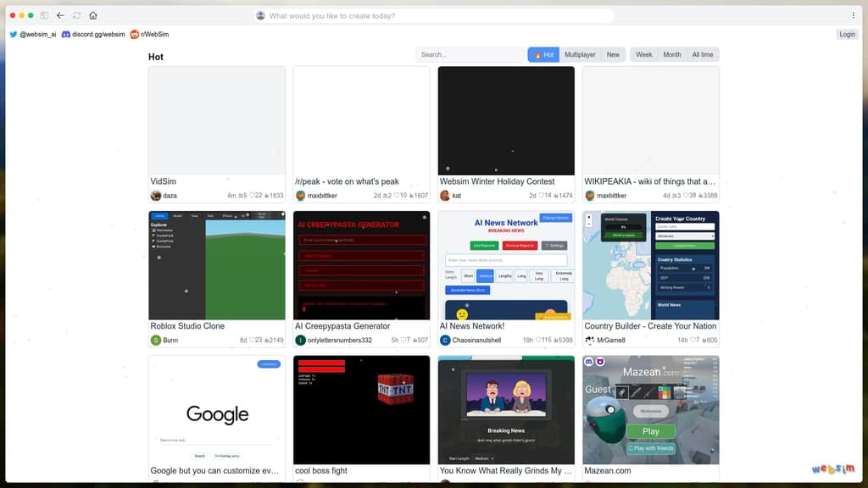868x488 pixels.
Task: Click the home icon in the browser toolbar
Action: click(93, 14)
